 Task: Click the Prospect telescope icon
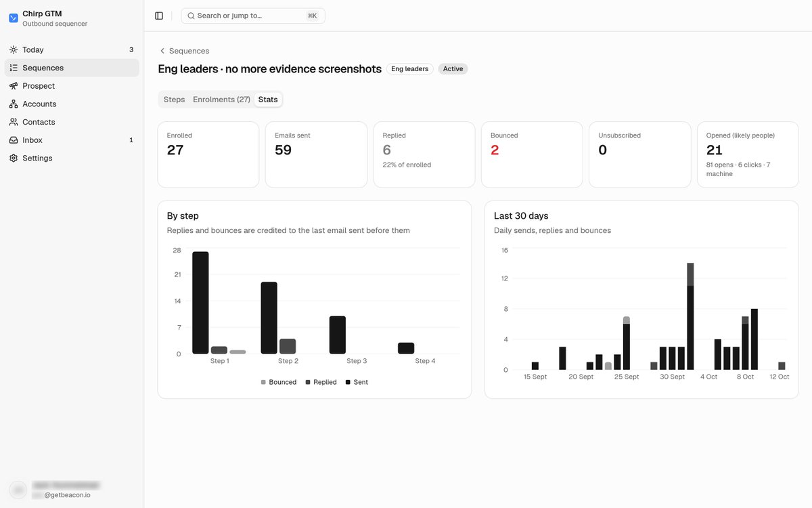pyautogui.click(x=14, y=86)
